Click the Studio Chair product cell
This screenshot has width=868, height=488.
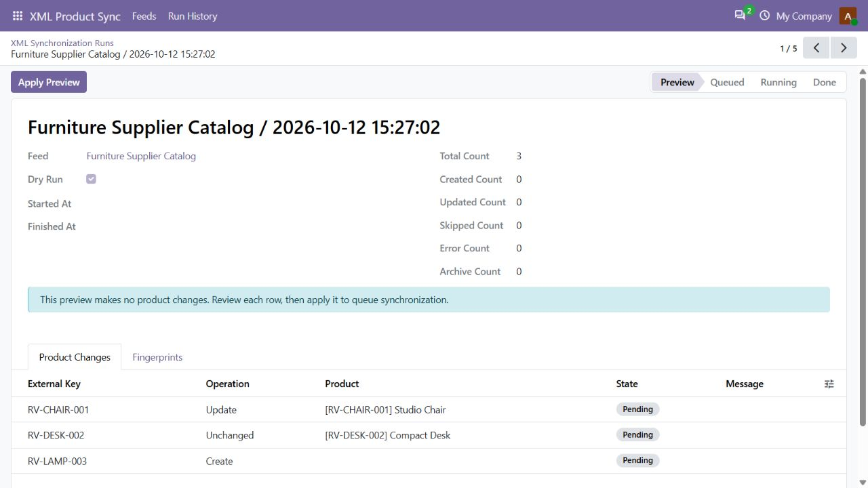point(385,409)
